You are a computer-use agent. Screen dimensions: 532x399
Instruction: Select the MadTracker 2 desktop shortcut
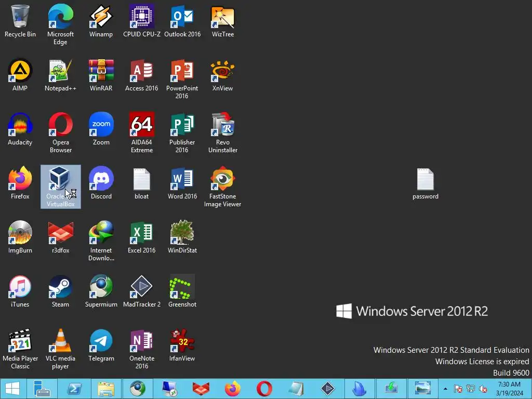pos(142,291)
